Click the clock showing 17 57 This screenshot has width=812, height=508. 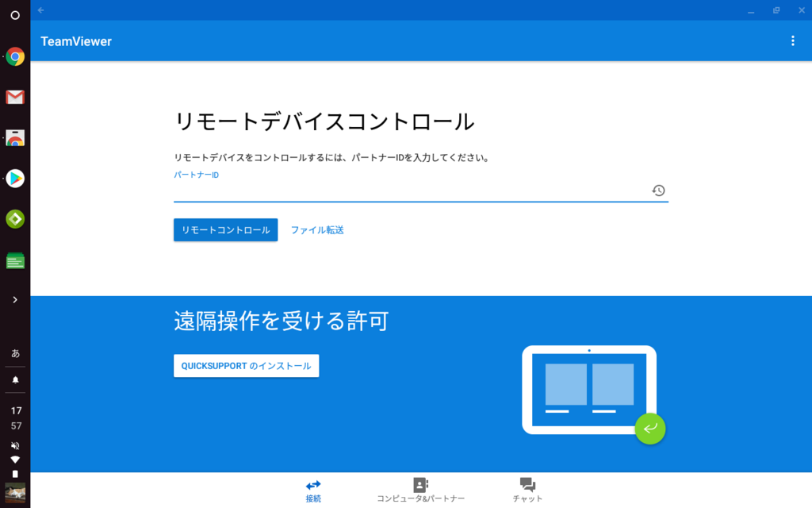click(16, 418)
